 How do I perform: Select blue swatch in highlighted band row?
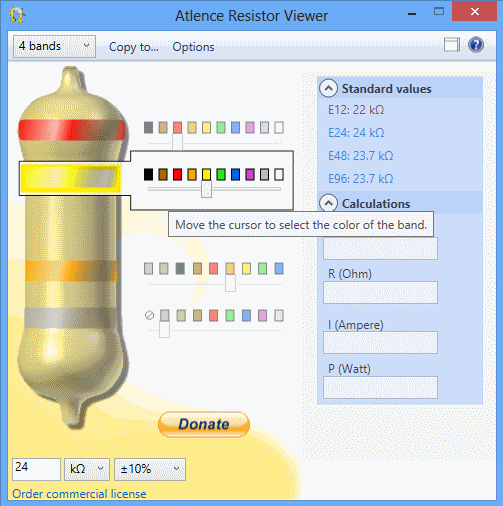click(235, 174)
